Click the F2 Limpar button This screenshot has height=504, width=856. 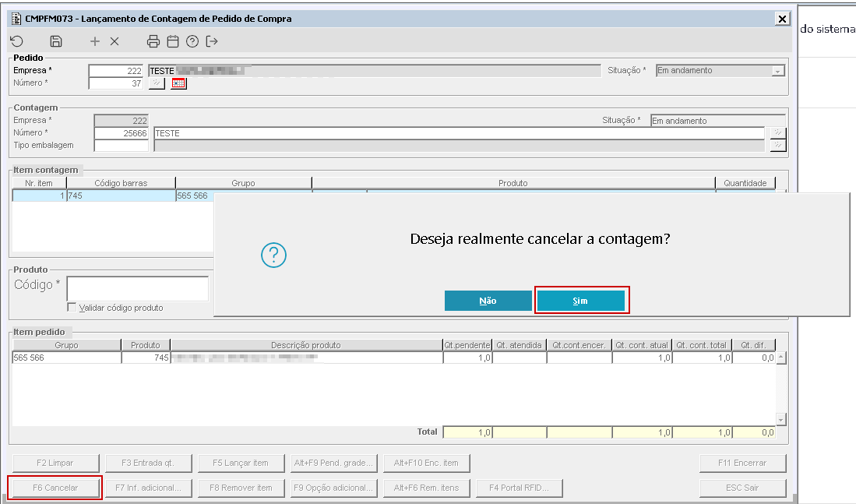(x=55, y=463)
